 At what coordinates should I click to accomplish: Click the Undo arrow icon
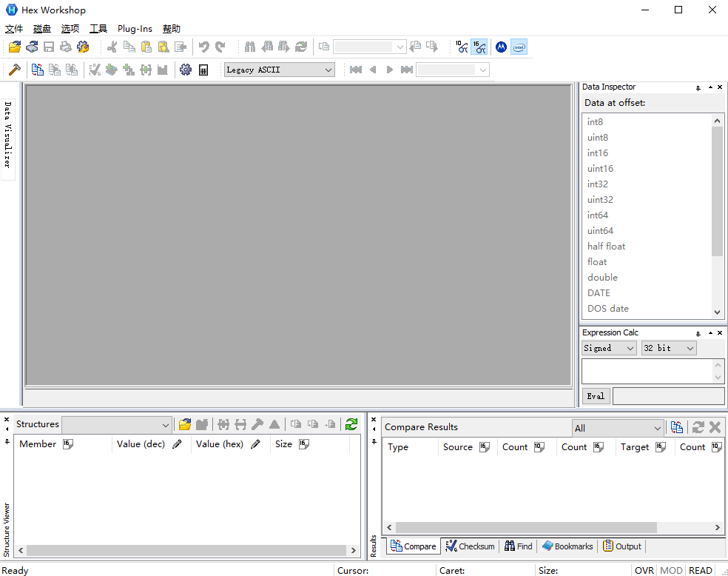[x=203, y=47]
